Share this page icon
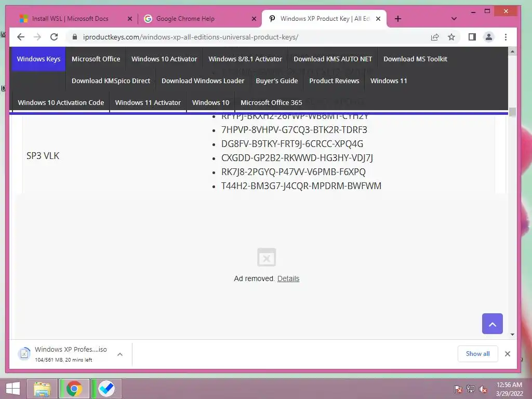 435,37
